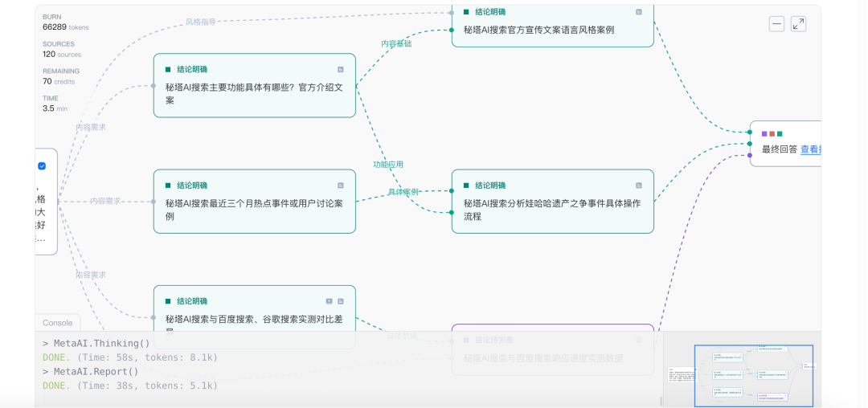Screen dimensions: 868x408
Task: Click the video icon on 实测对比差异 node
Action: tap(330, 301)
